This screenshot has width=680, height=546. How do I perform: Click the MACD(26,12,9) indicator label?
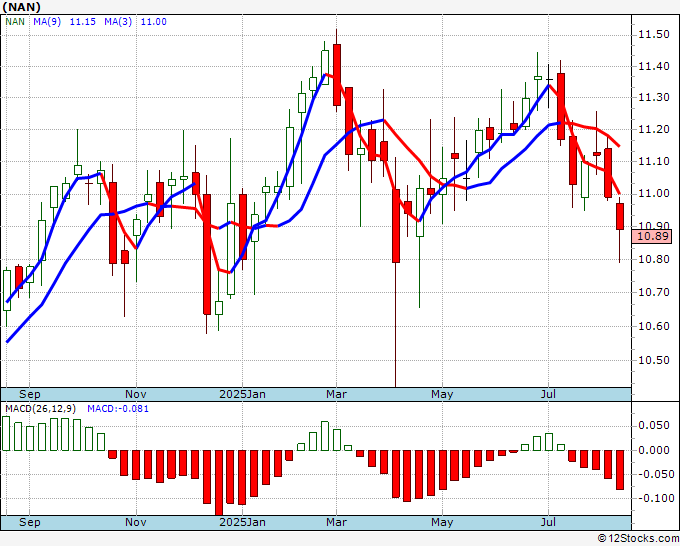(41, 409)
